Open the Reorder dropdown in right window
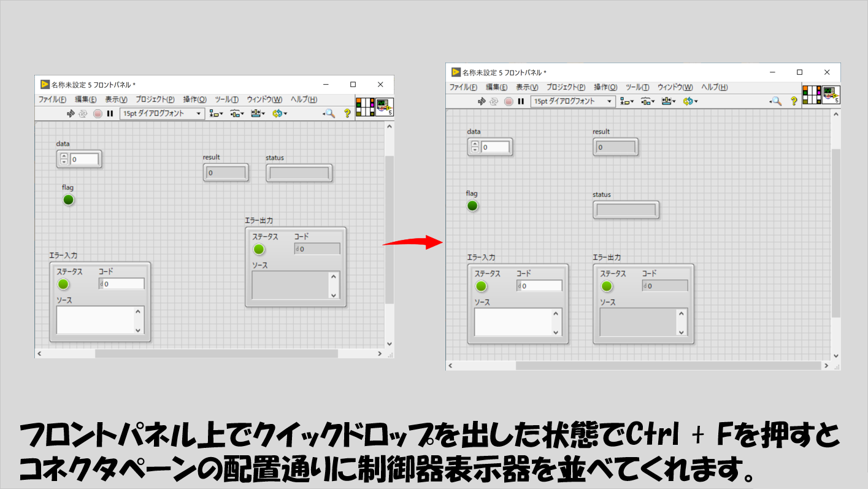 pyautogui.click(x=690, y=101)
